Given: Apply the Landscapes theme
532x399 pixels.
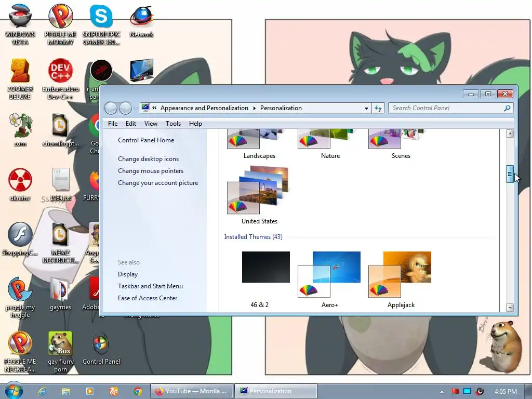Looking at the screenshot, I should pos(259,144).
